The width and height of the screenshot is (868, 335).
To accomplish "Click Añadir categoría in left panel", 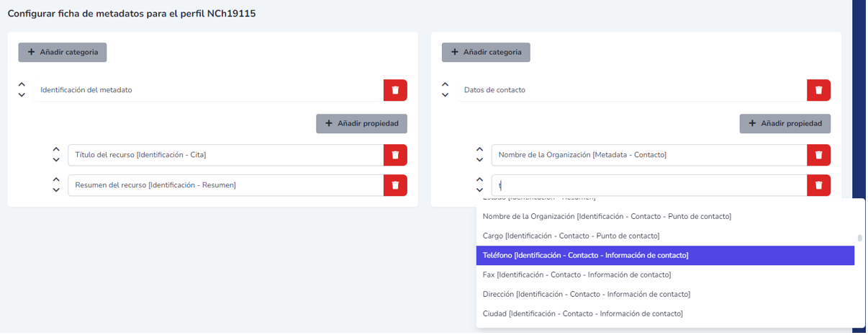I will point(63,52).
